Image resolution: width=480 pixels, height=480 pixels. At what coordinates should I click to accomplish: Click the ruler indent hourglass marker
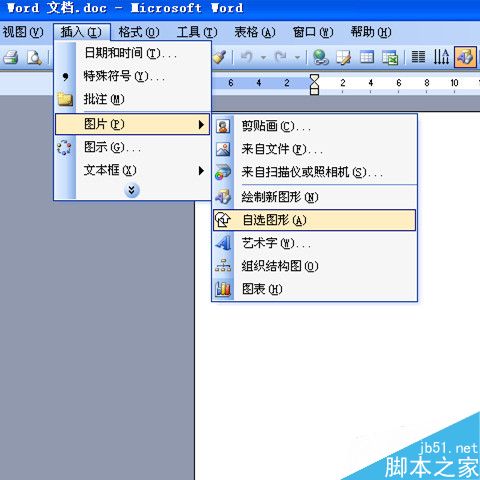(314, 85)
